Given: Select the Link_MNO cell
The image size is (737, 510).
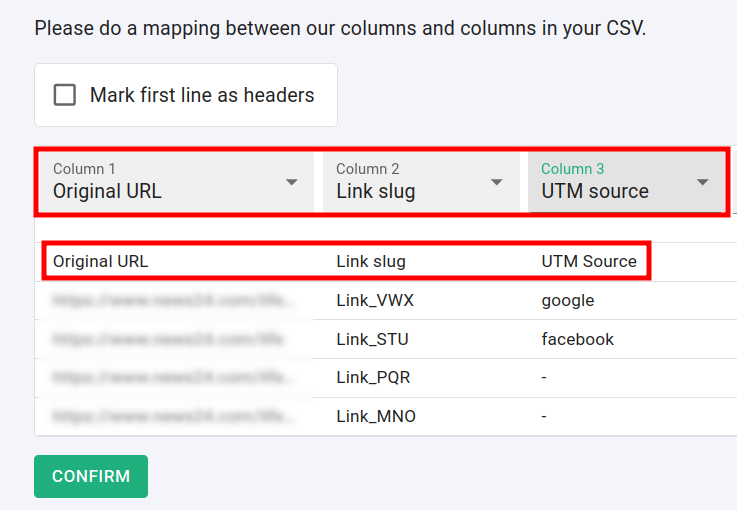Looking at the screenshot, I should [376, 416].
